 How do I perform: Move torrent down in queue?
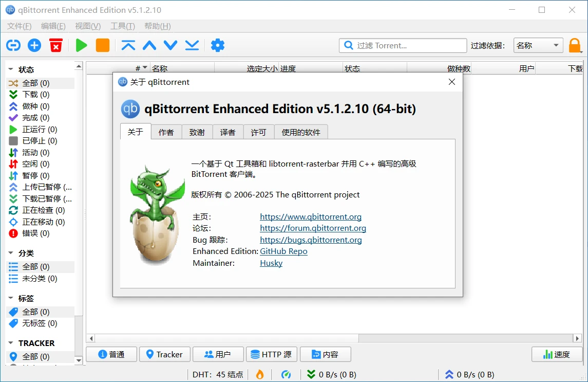(170, 45)
